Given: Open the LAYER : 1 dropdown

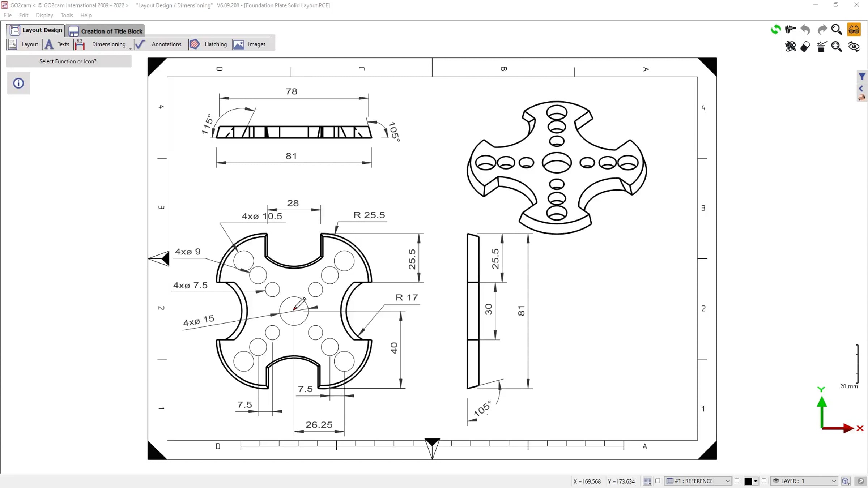Looking at the screenshot, I should click(x=804, y=481).
